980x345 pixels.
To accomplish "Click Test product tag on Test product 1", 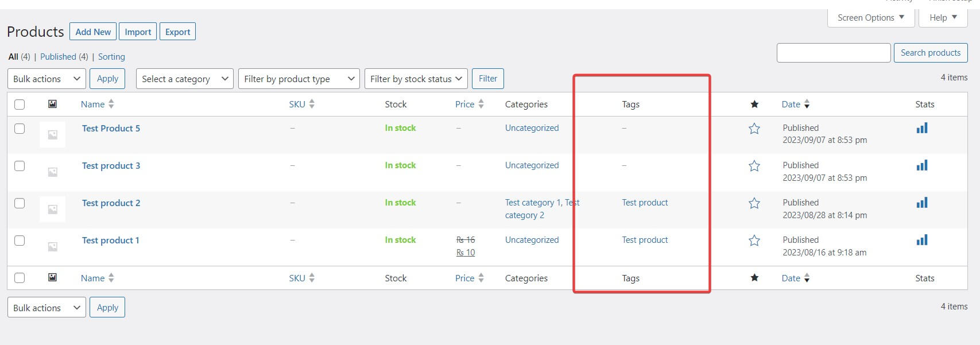I will 645,240.
